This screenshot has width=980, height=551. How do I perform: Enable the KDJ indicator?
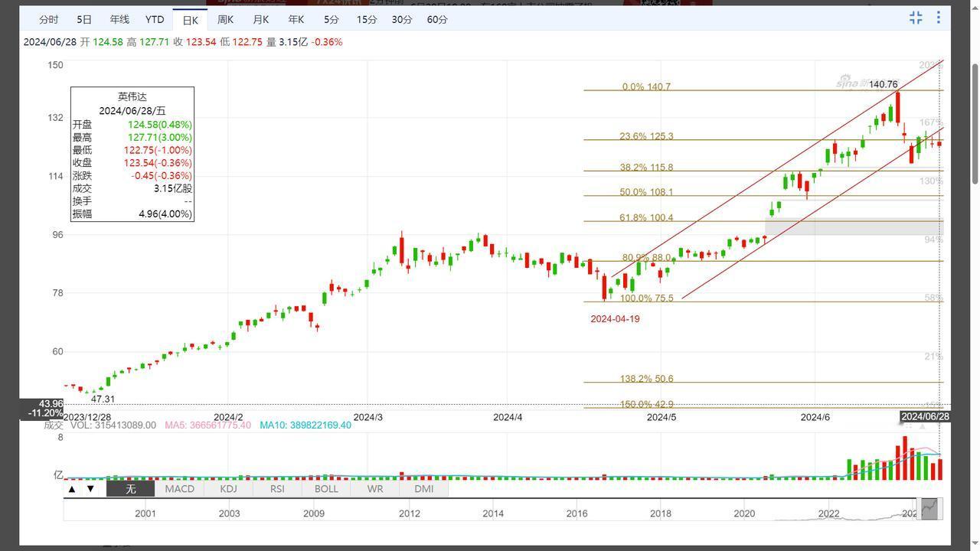tap(228, 489)
